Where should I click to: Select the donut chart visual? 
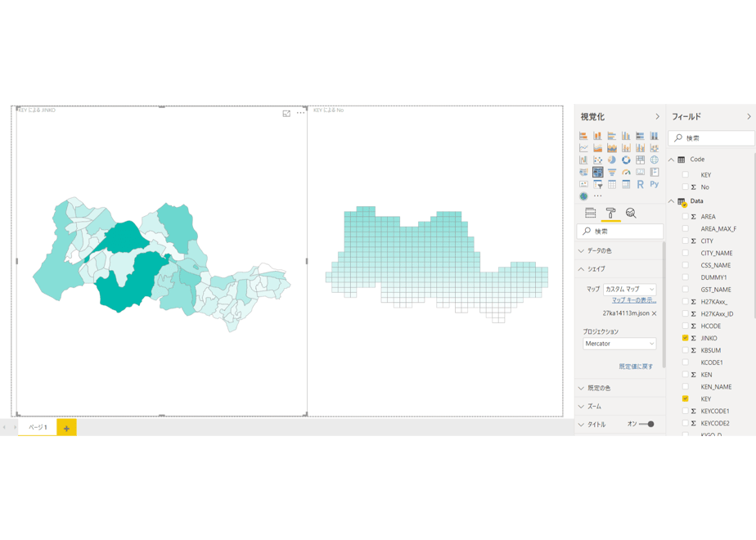click(x=626, y=160)
